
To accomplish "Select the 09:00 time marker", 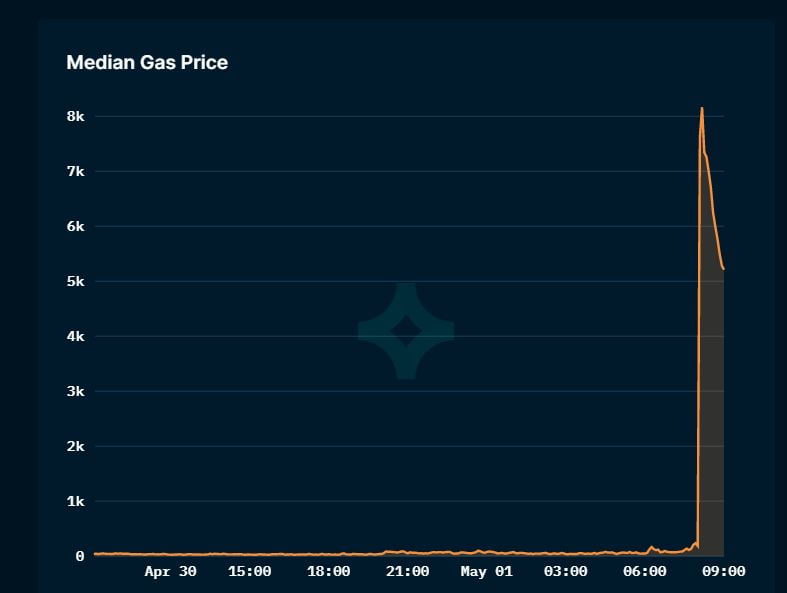I will pos(724,571).
